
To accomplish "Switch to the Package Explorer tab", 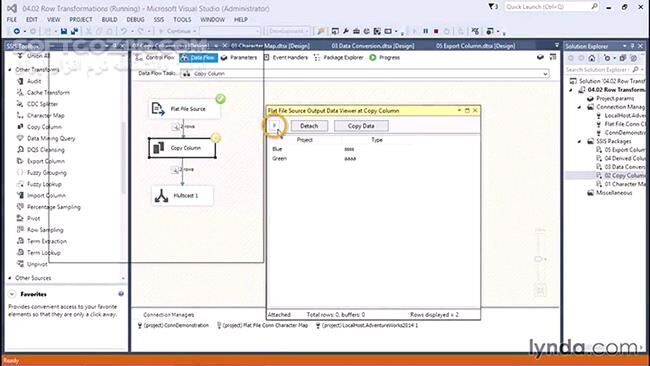I will [x=339, y=58].
